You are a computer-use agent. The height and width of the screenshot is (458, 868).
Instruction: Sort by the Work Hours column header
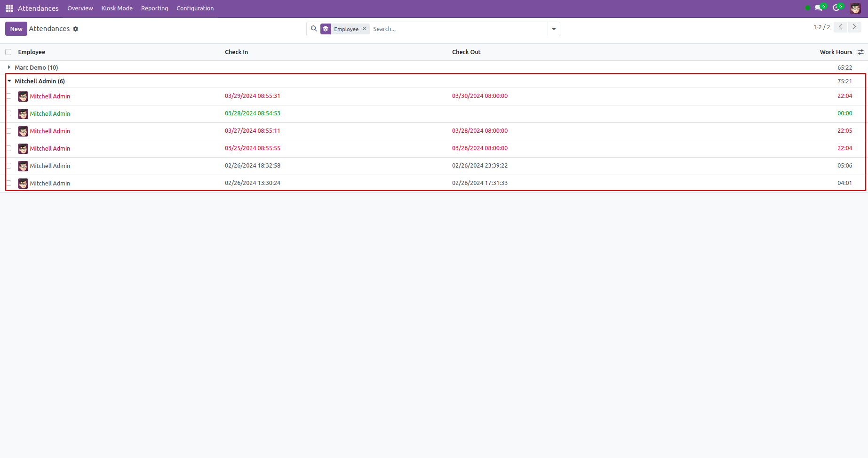click(x=836, y=52)
